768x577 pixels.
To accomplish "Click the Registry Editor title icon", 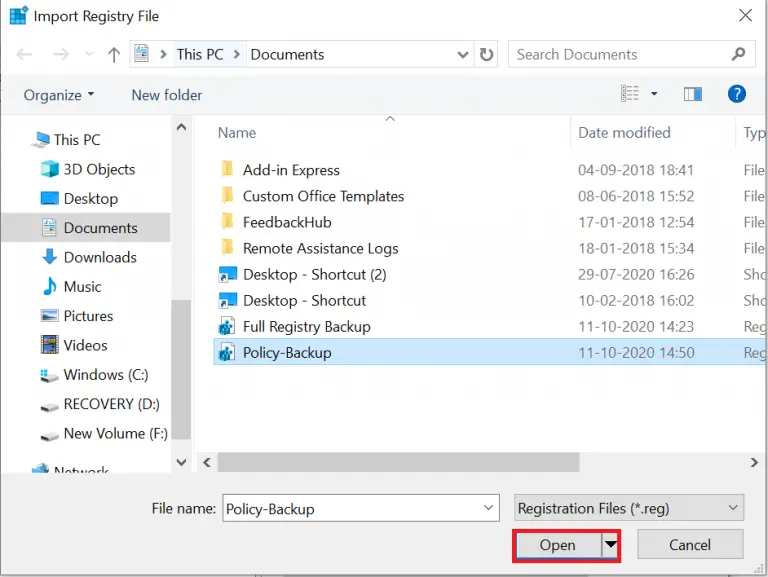I will [x=18, y=15].
